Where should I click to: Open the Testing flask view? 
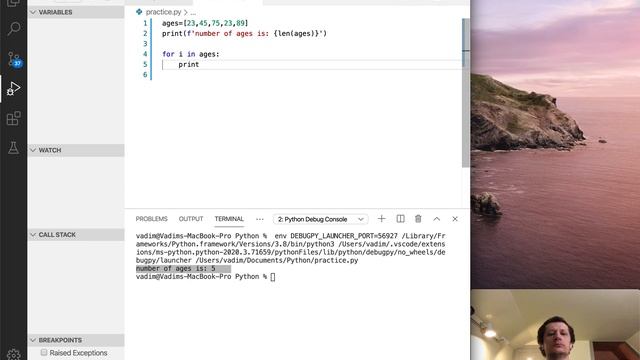13,148
